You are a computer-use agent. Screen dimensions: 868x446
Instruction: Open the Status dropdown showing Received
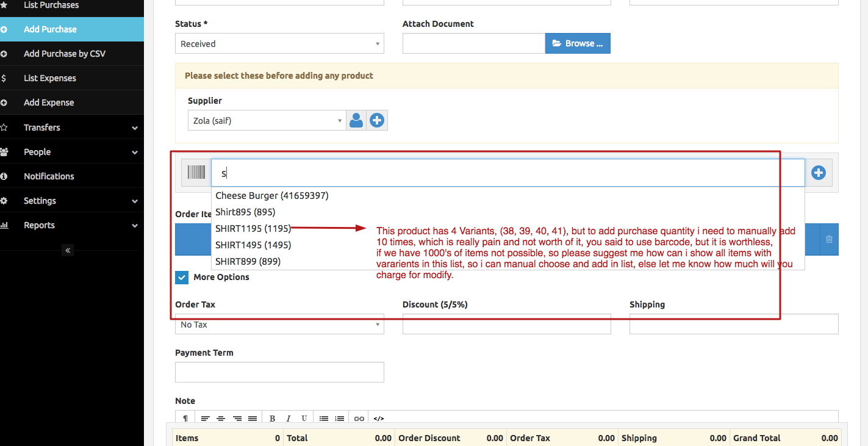(279, 44)
